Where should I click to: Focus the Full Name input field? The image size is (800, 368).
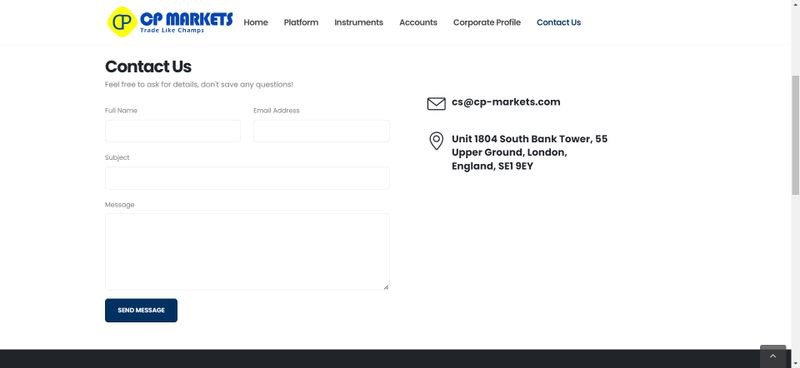coord(173,131)
